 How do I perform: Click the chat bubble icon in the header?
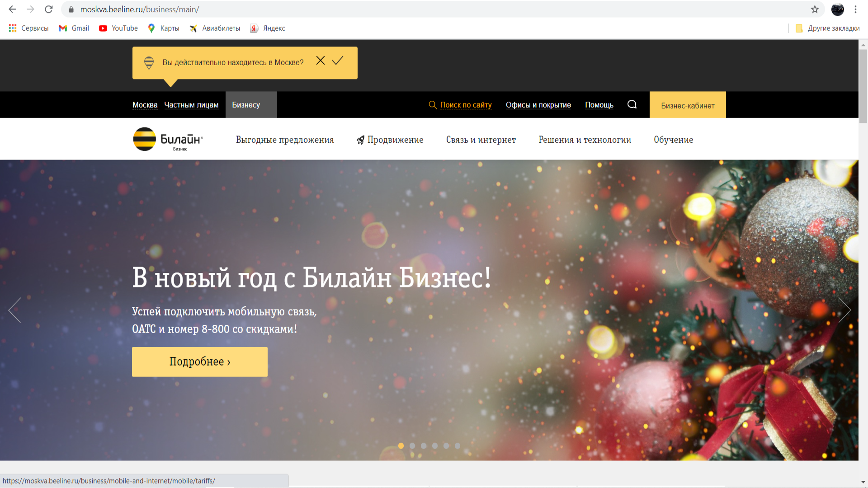[x=632, y=104]
